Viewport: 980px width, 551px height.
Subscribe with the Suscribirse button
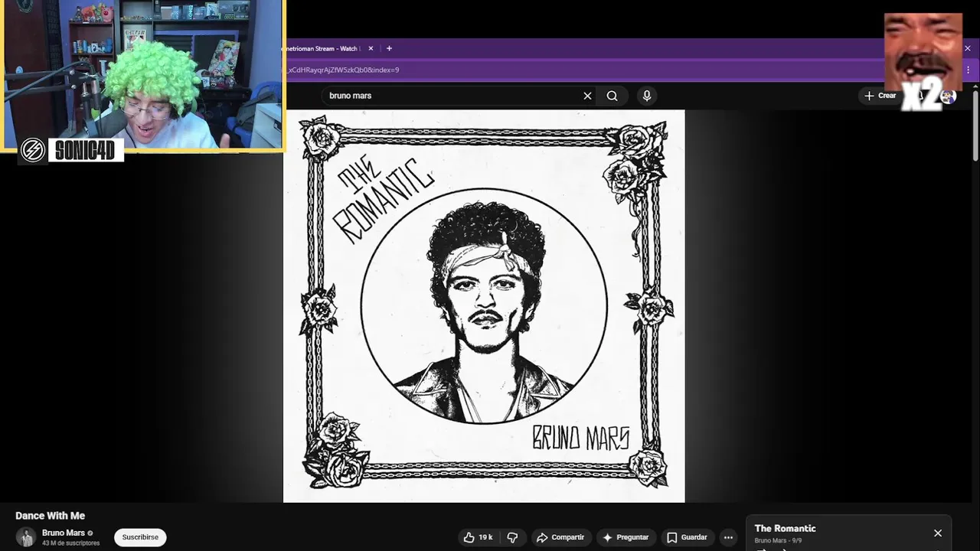point(140,537)
